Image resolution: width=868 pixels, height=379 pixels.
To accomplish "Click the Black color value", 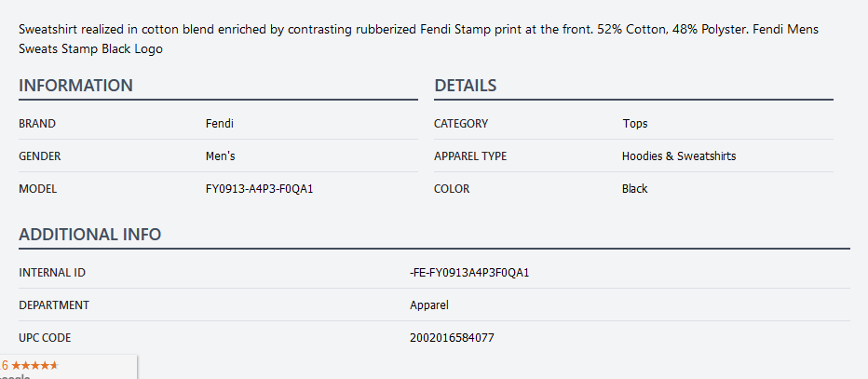I will coord(634,189).
